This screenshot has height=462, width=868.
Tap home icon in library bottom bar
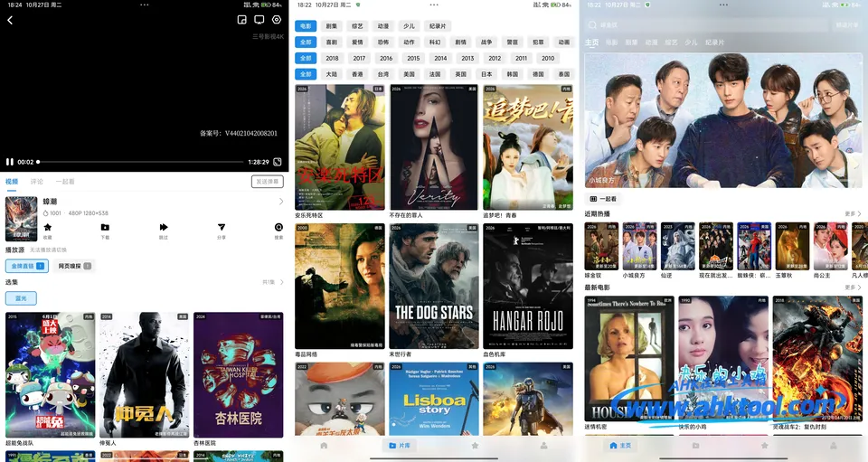tap(324, 446)
